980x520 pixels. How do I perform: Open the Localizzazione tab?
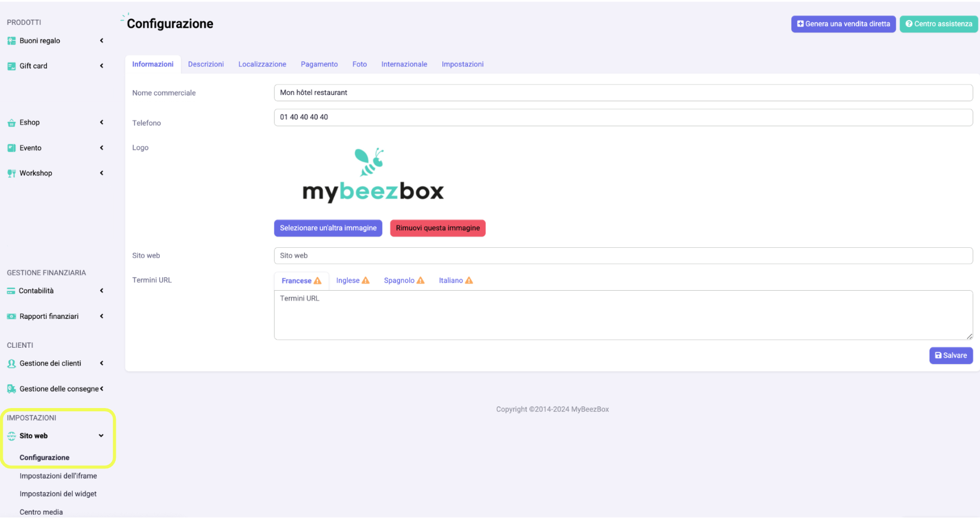(x=262, y=64)
